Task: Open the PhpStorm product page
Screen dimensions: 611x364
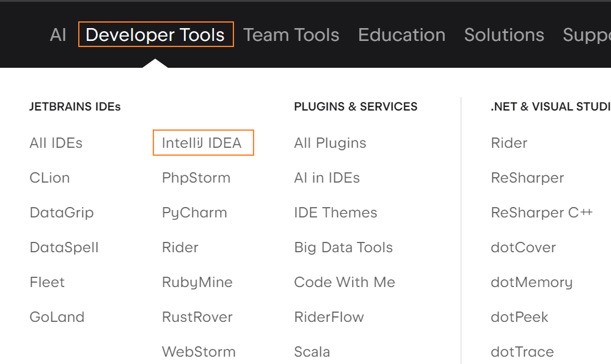Action: tap(196, 178)
